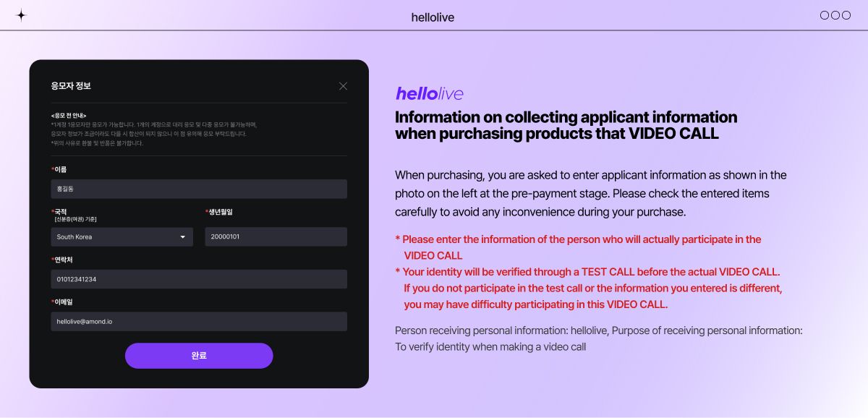Click the middle circle icon in the top-right corner

tap(835, 15)
